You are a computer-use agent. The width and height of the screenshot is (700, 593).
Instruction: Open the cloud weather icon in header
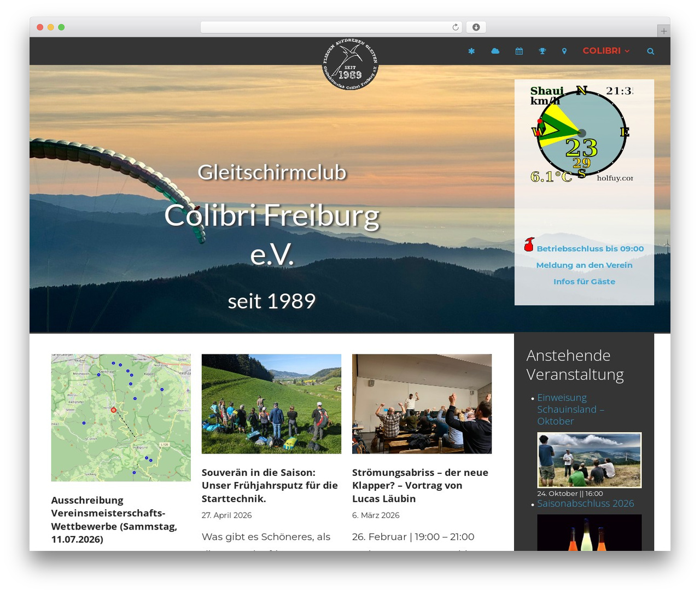(495, 51)
